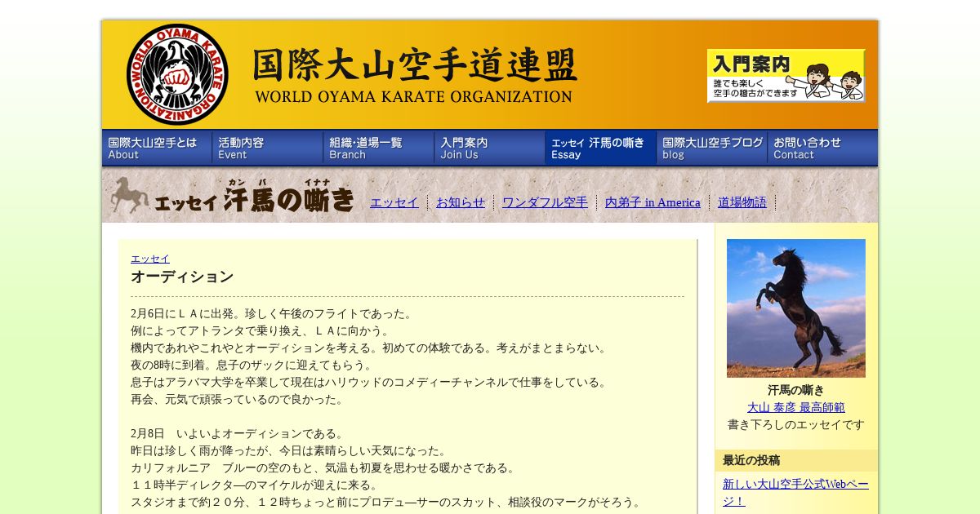This screenshot has width=980, height=514.
Task: Click the 国際大山空手道連盟 header title
Action: [x=415, y=64]
